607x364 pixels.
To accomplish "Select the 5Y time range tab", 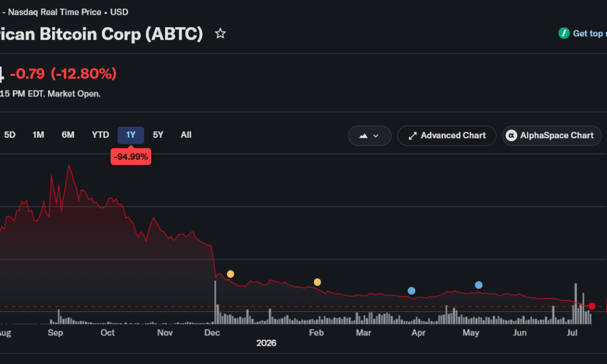I will click(x=158, y=135).
